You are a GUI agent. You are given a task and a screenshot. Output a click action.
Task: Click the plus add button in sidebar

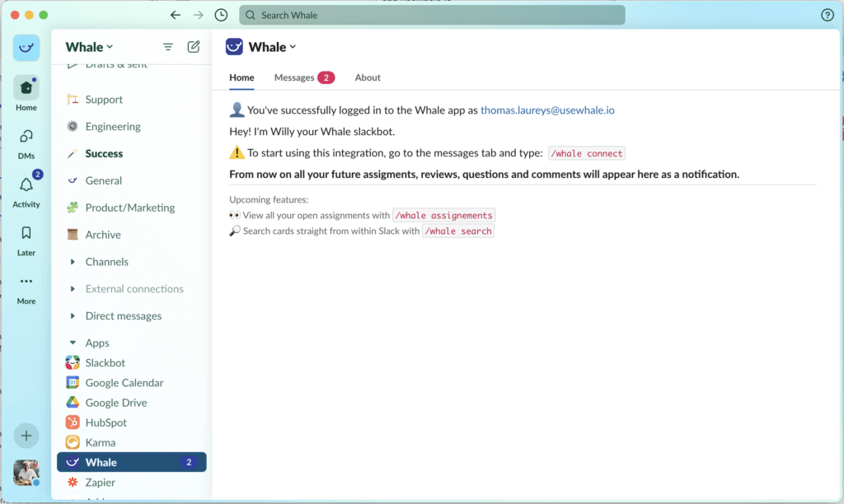click(x=26, y=436)
